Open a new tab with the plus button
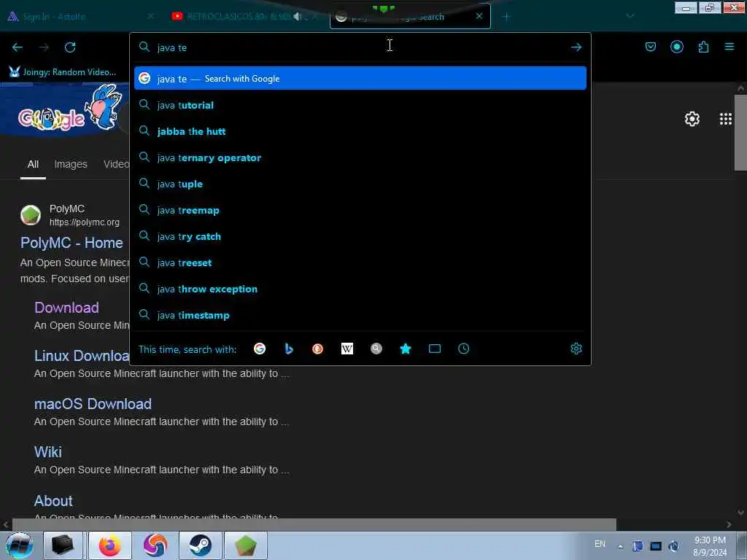 point(506,17)
